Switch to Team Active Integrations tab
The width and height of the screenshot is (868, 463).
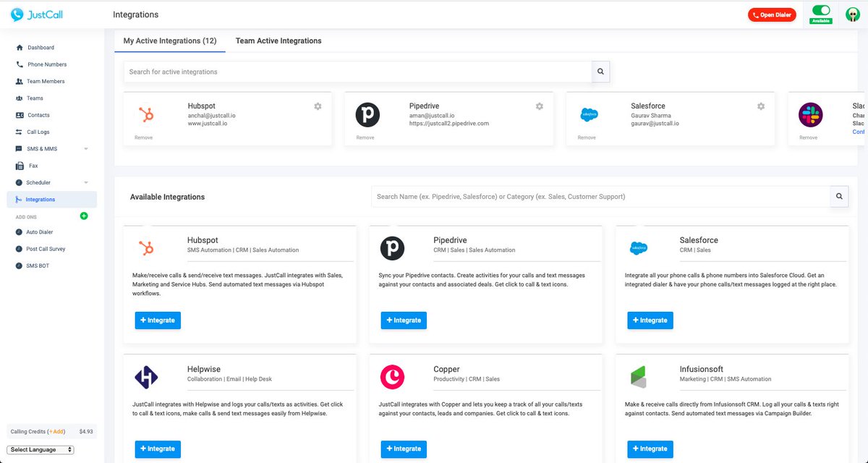tap(278, 41)
